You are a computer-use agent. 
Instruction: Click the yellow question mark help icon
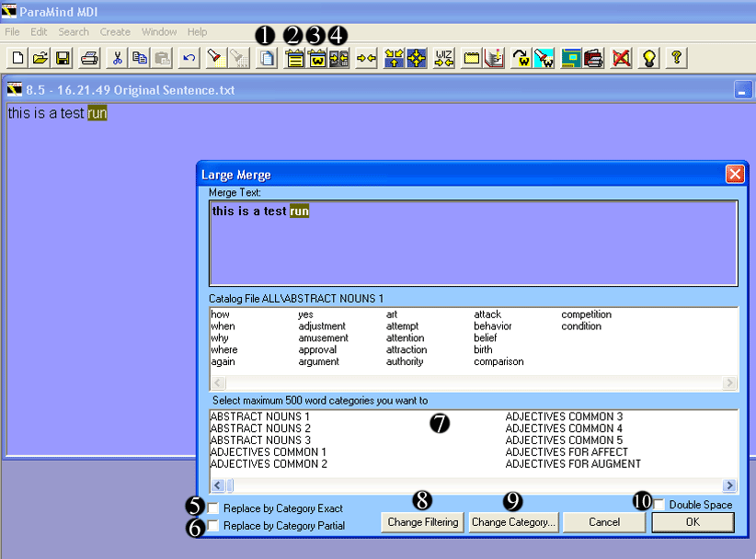point(677,58)
